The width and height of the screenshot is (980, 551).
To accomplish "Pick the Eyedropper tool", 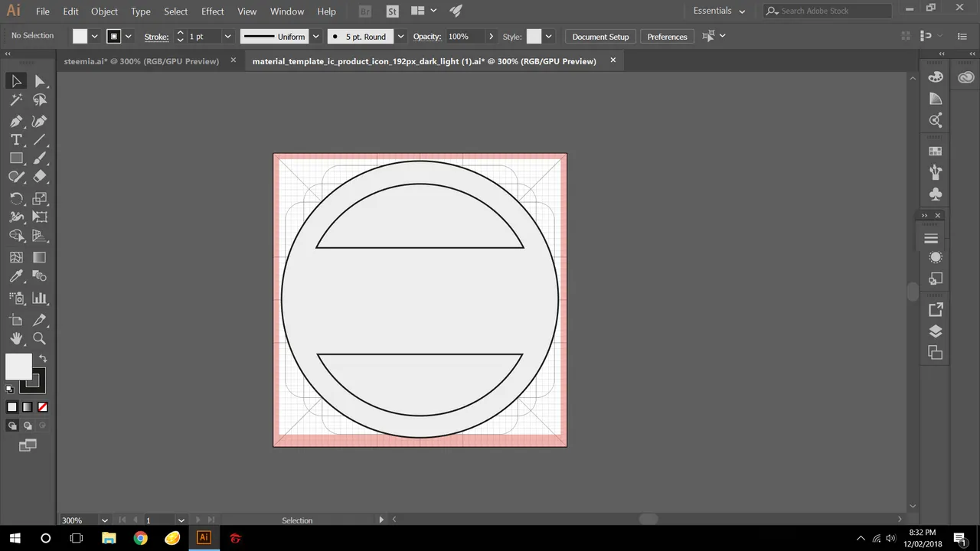I will click(x=16, y=276).
